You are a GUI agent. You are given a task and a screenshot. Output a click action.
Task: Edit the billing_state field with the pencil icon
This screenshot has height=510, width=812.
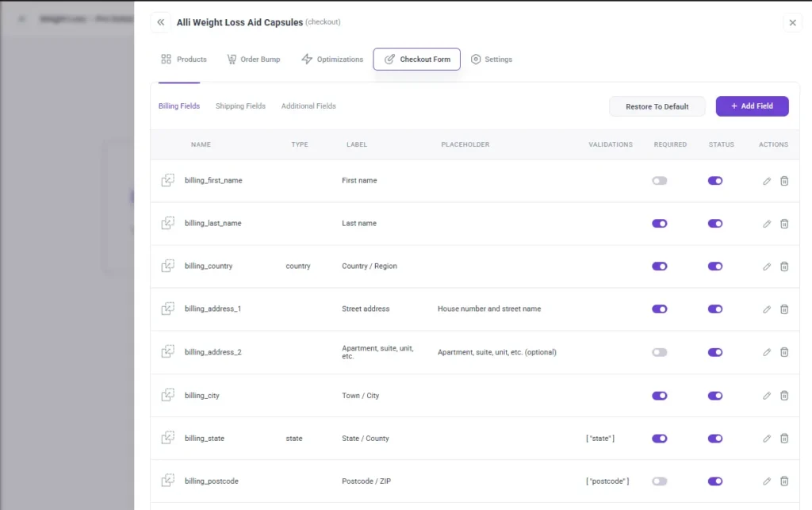point(767,438)
